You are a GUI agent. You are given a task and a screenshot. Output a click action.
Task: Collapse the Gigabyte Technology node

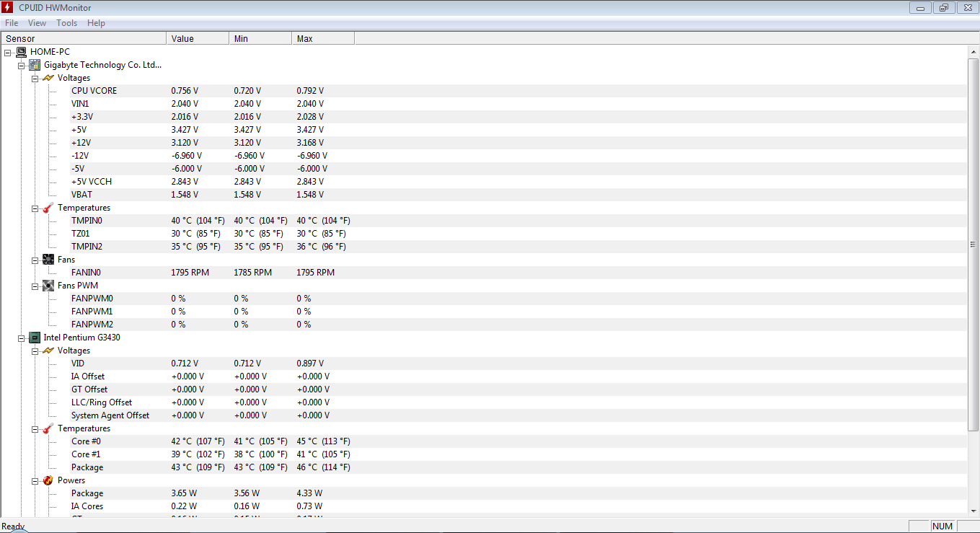(x=21, y=65)
